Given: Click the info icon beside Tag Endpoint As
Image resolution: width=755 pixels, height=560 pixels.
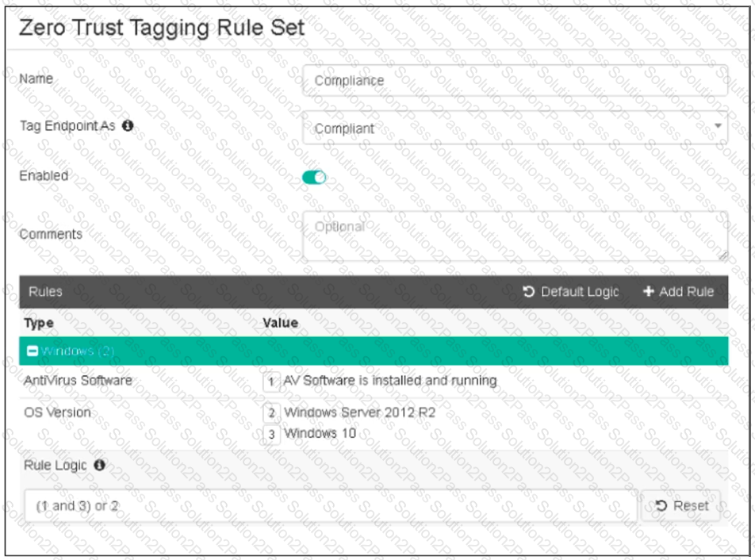Looking at the screenshot, I should click(128, 125).
